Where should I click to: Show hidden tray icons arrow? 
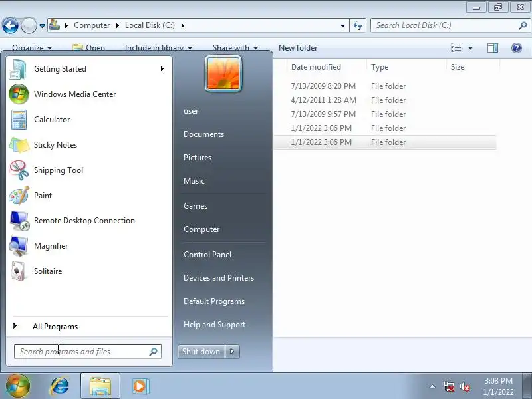click(x=433, y=386)
